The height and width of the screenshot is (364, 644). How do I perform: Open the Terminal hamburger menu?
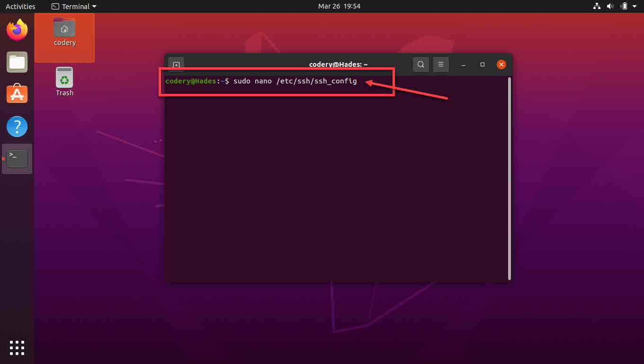pos(440,64)
